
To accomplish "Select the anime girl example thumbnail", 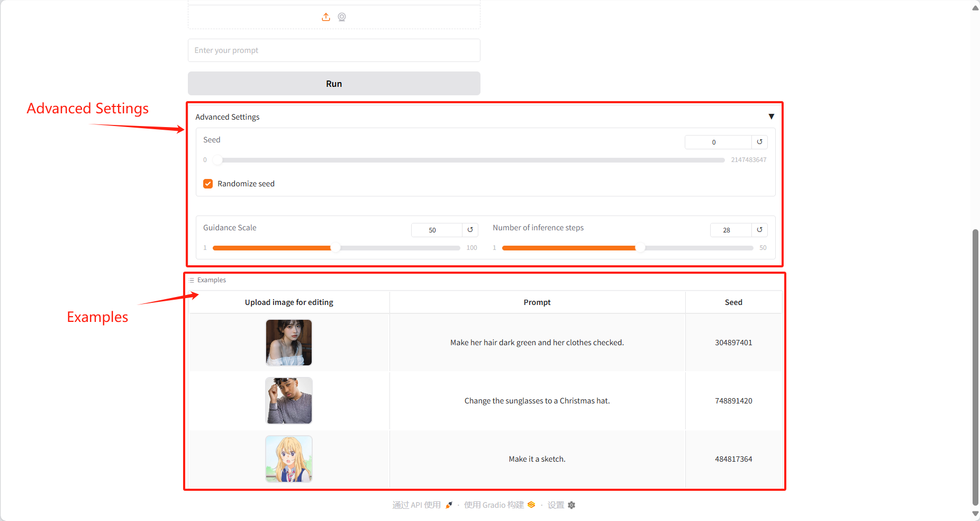I will (x=289, y=459).
